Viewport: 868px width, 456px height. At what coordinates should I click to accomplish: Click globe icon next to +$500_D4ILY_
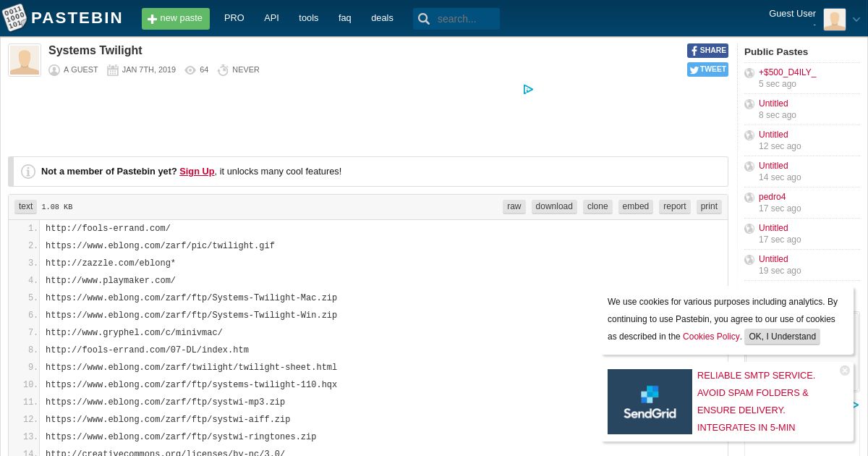(x=749, y=73)
